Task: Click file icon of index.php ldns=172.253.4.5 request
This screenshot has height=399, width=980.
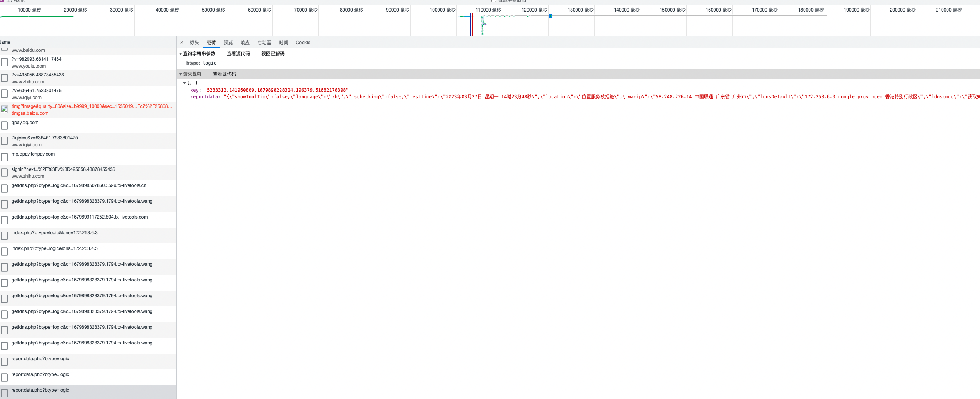Action: [4, 252]
